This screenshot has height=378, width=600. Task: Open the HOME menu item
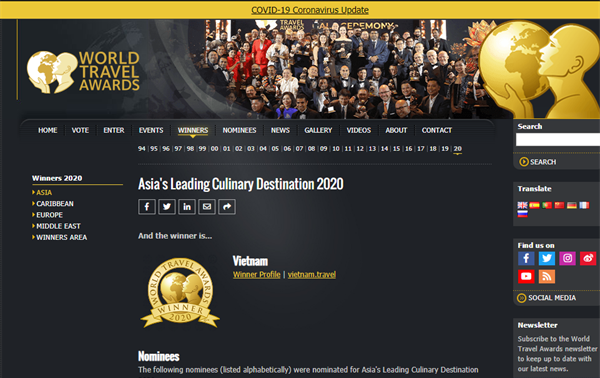(x=47, y=130)
